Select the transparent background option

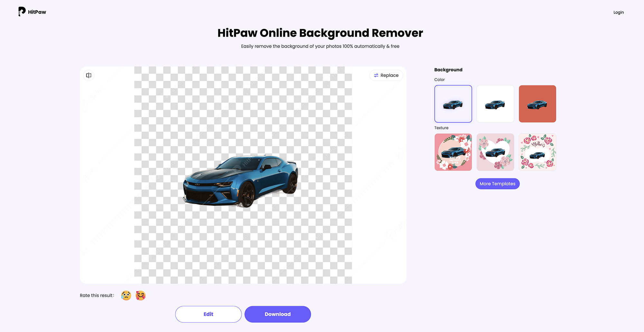tap(453, 104)
